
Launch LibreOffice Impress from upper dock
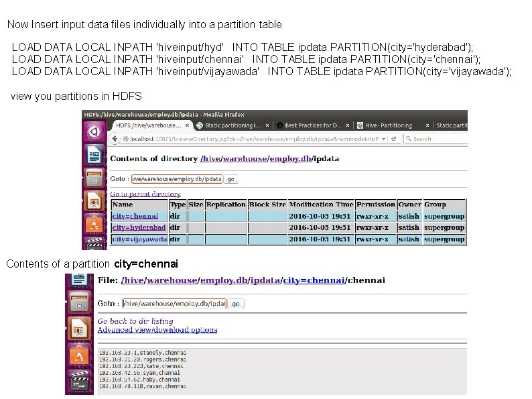(94, 201)
